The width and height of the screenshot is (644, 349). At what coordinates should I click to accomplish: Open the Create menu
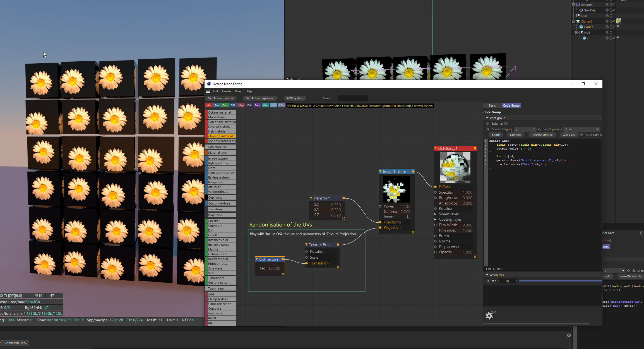226,91
